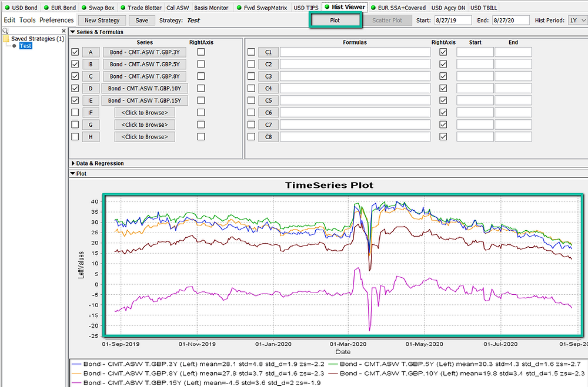Viewport: 588px width, 387px height.
Task: Open the USD TBILL tab
Action: pos(484,8)
